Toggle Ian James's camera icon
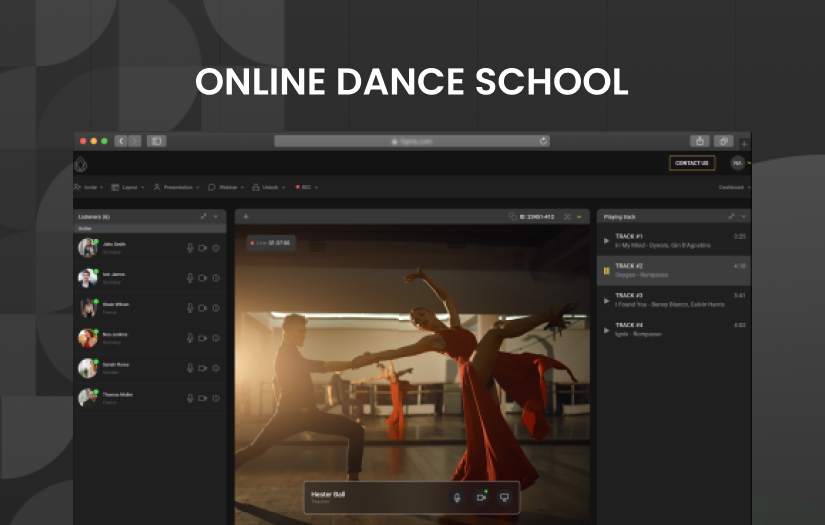 203,278
